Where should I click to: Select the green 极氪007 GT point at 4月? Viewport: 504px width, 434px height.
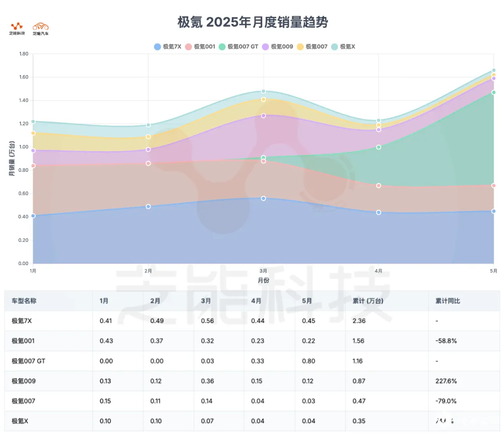click(378, 147)
